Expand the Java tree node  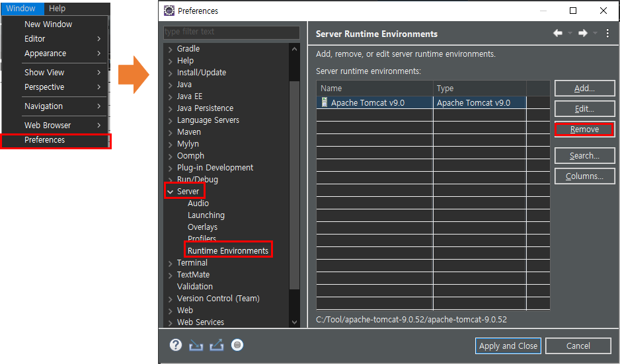pyautogui.click(x=170, y=85)
